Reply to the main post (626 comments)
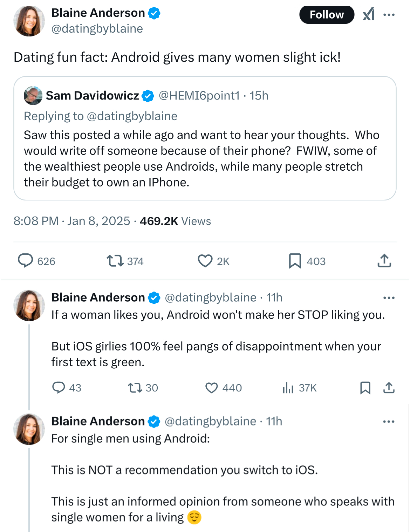Screen dimensions: 410x532 click(x=26, y=261)
